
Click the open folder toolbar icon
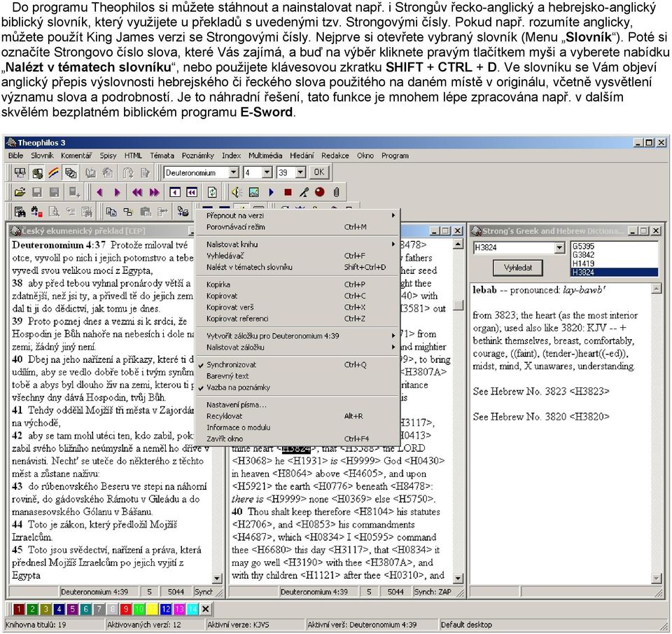point(20,193)
